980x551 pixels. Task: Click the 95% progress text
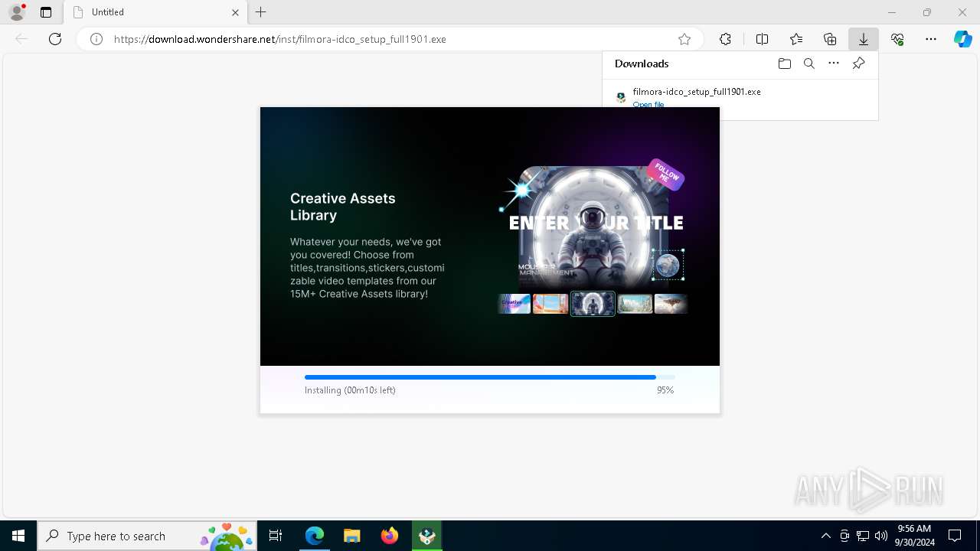point(665,390)
